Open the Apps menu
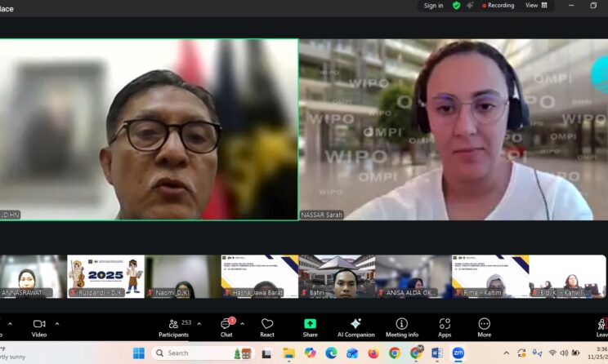The width and height of the screenshot is (608, 364). pyautogui.click(x=445, y=327)
